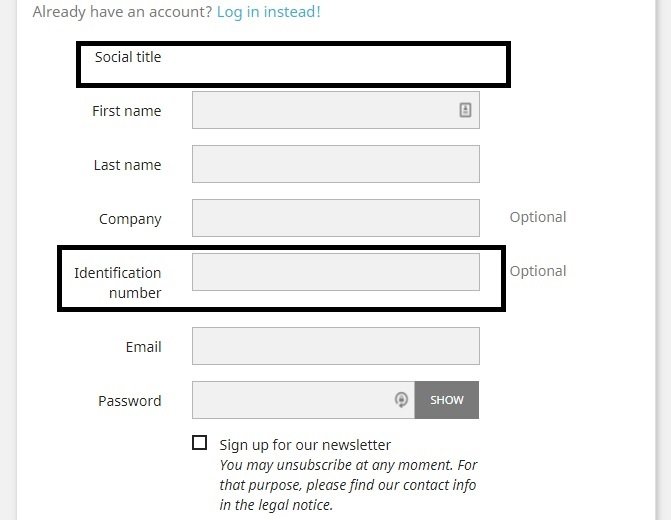
Task: Select the Company text box
Action: coord(335,218)
